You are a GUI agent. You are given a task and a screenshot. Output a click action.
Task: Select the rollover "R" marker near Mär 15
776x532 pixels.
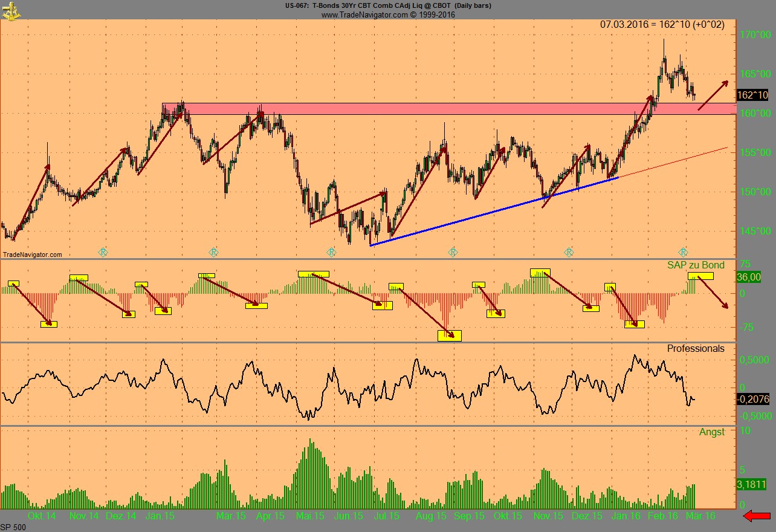tap(213, 251)
